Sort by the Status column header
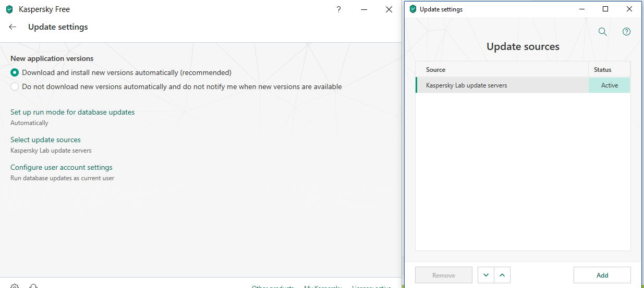This screenshot has height=288, width=644. tap(610, 69)
